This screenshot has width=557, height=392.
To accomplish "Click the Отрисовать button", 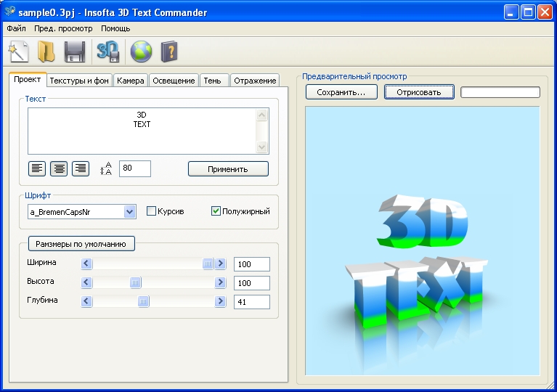I will coord(419,92).
